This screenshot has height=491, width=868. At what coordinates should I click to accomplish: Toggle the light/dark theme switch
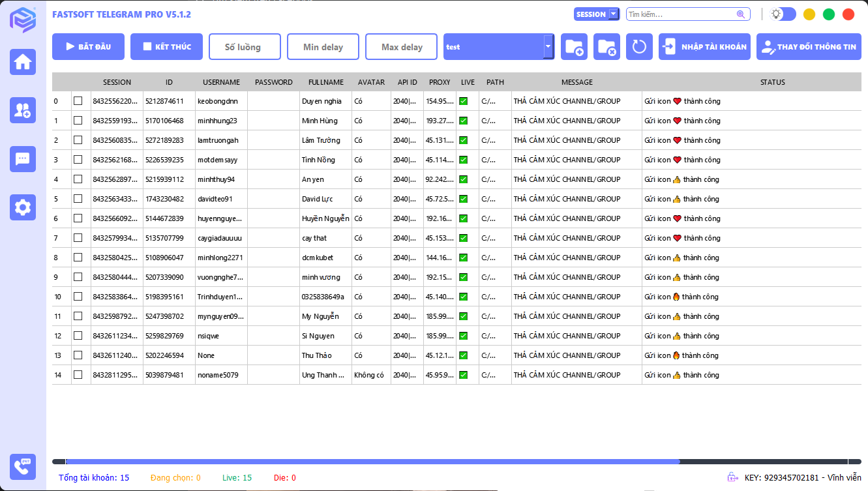[781, 13]
